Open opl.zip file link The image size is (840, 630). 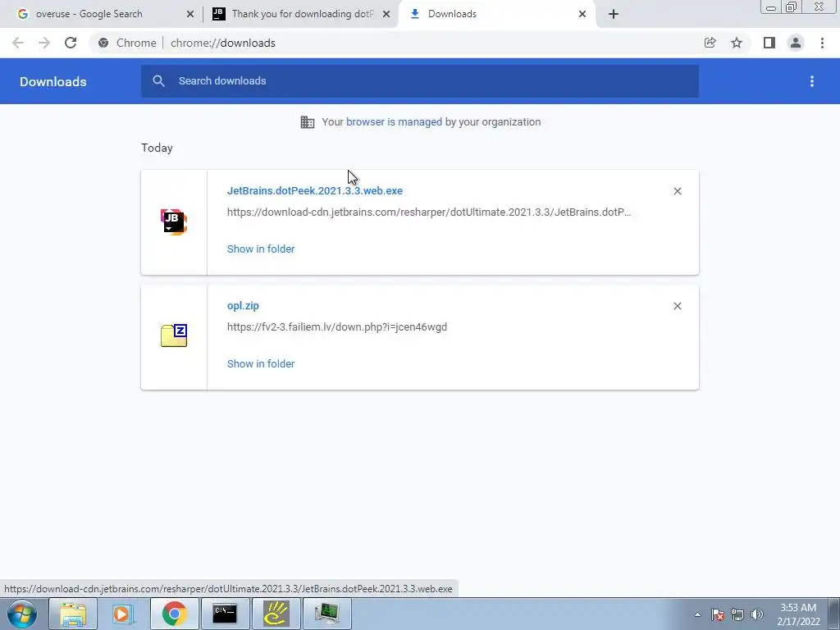pyautogui.click(x=243, y=306)
